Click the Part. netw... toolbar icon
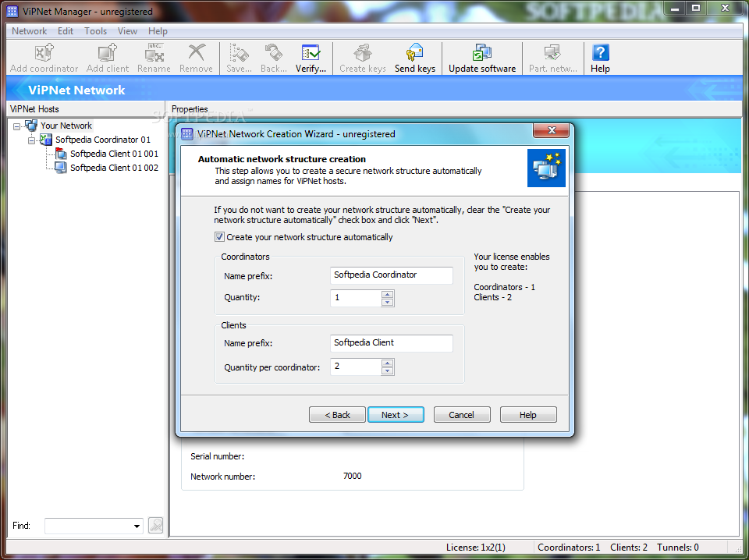Screen dimensions: 749x560 (552, 52)
